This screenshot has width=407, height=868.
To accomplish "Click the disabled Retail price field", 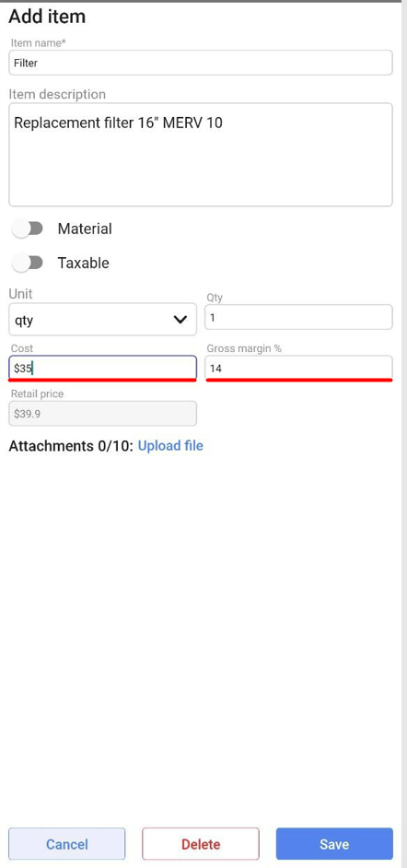I will click(103, 414).
